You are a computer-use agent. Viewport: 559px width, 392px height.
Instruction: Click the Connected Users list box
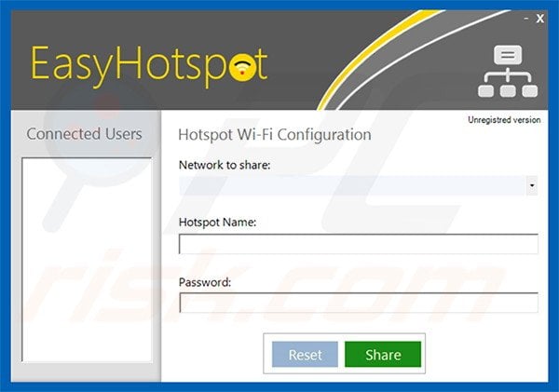(87, 260)
